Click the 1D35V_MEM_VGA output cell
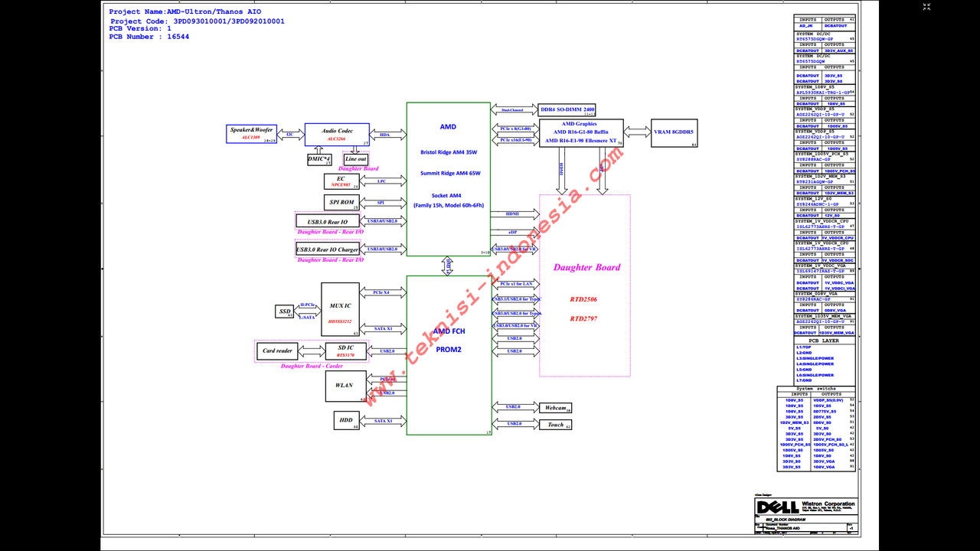The image size is (980, 551). click(837, 333)
